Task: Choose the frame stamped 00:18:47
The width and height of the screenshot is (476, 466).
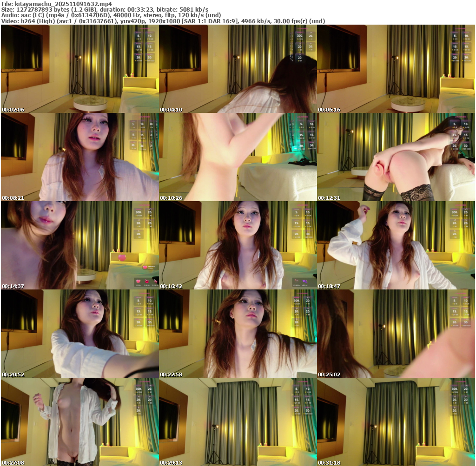Action: click(396, 245)
